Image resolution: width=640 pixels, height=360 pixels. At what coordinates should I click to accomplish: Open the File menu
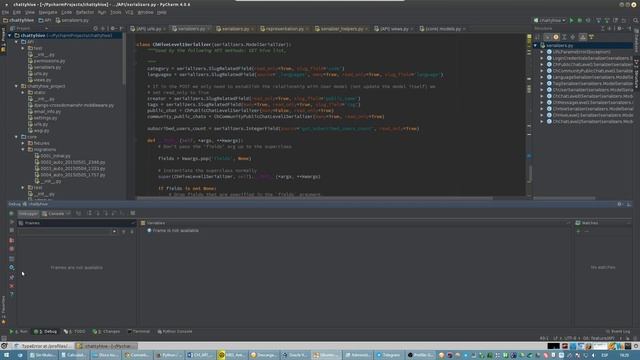coord(5,12)
